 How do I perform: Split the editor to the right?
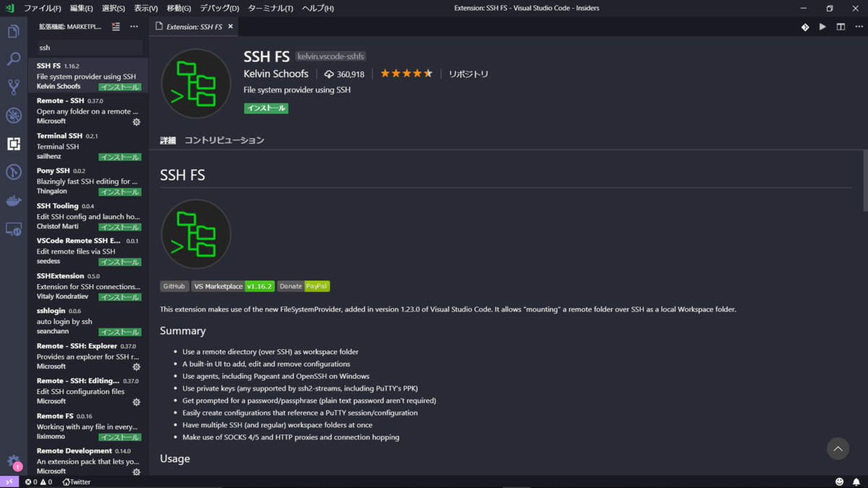point(841,27)
